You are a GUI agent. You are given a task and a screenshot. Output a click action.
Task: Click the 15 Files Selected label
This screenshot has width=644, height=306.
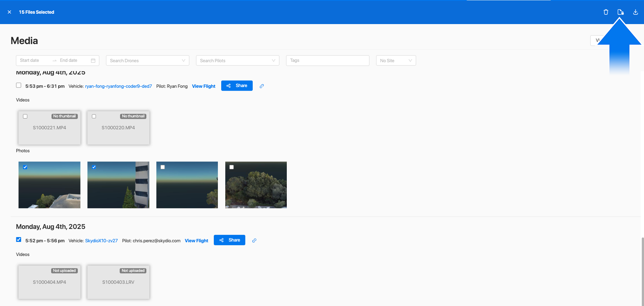point(37,12)
